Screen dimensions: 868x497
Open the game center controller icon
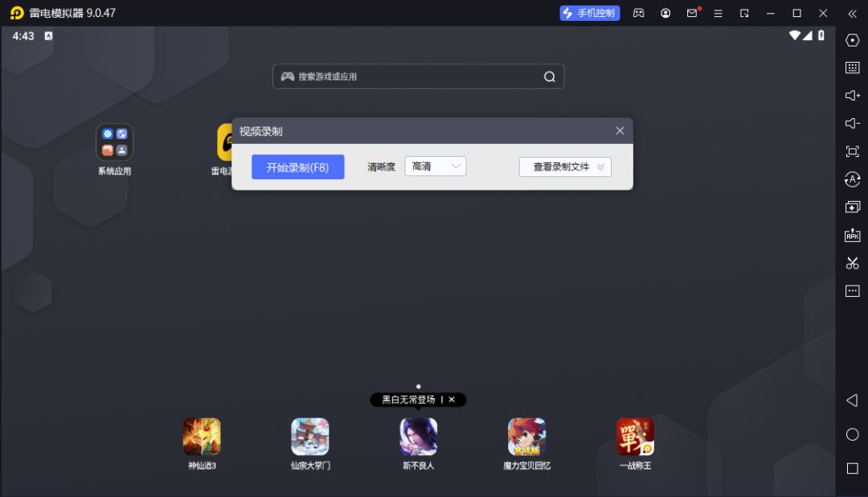[x=638, y=13]
